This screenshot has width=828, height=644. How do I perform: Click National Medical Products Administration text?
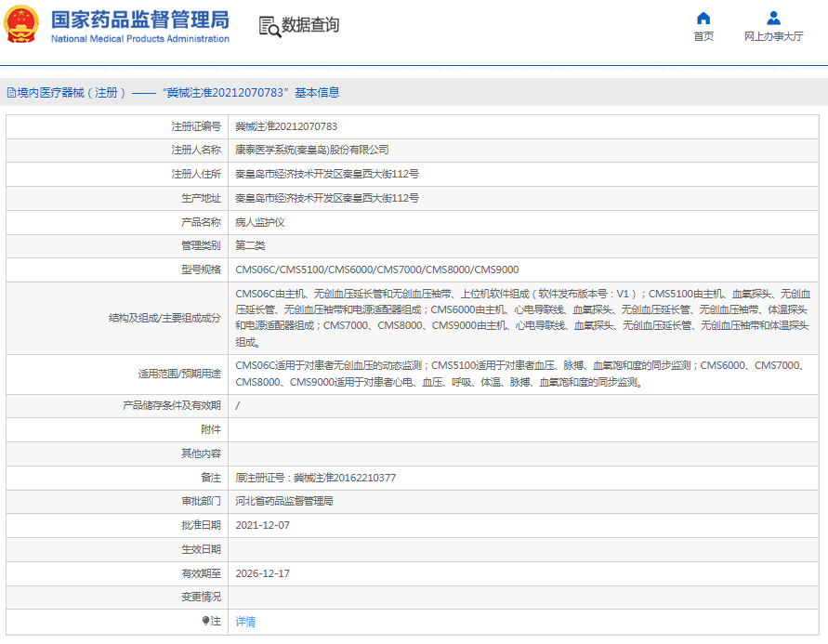click(x=140, y=39)
